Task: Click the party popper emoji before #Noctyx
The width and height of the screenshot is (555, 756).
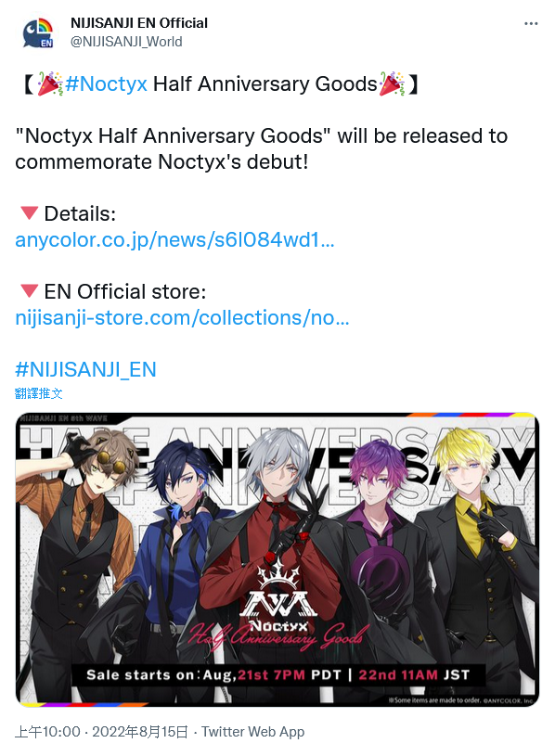Action: point(50,83)
